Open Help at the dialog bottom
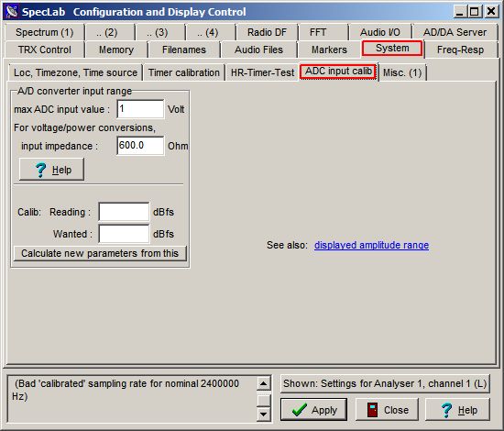Screen dimensions: 504x431 tap(457, 409)
